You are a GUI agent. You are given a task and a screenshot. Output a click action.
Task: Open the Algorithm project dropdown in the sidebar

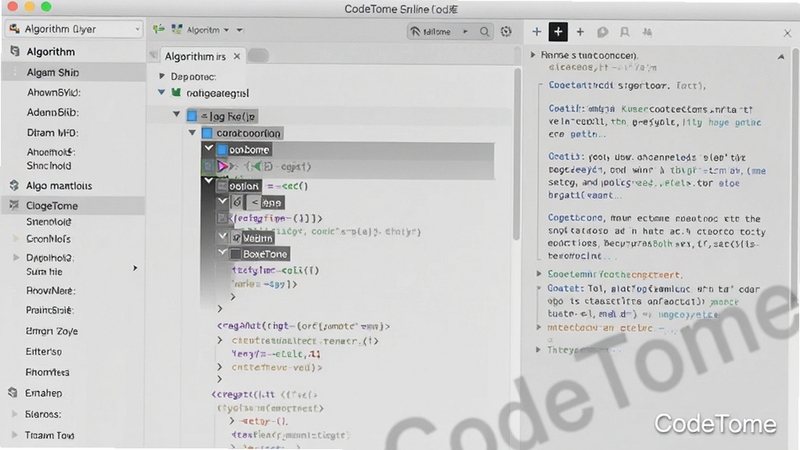pos(74,29)
